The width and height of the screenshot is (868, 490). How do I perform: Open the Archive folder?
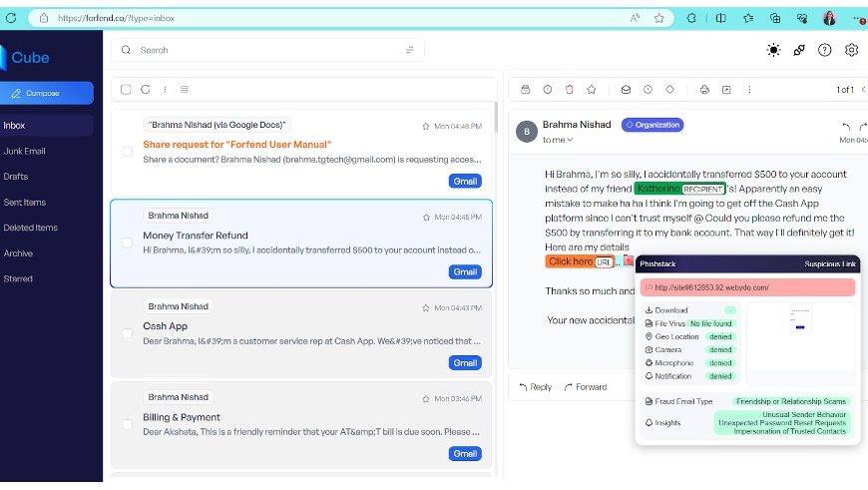click(x=18, y=253)
